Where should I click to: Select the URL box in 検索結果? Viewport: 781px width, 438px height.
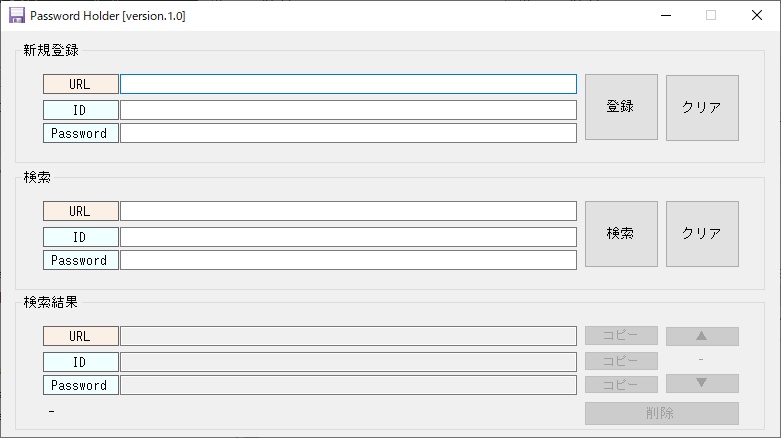click(348, 336)
